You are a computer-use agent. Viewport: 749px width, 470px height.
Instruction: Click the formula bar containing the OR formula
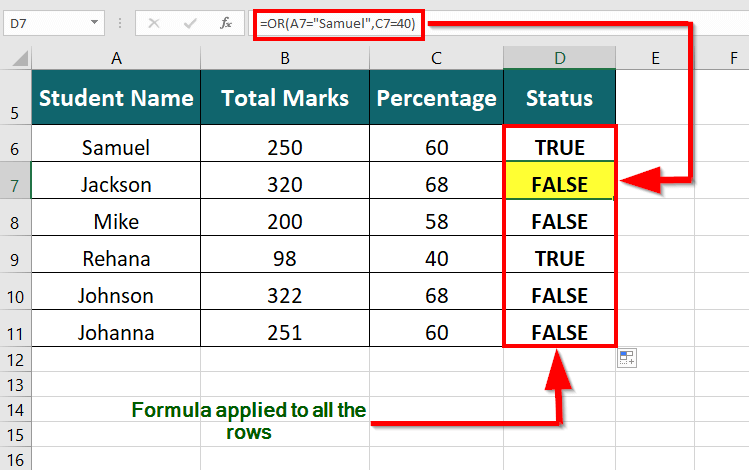point(497,23)
